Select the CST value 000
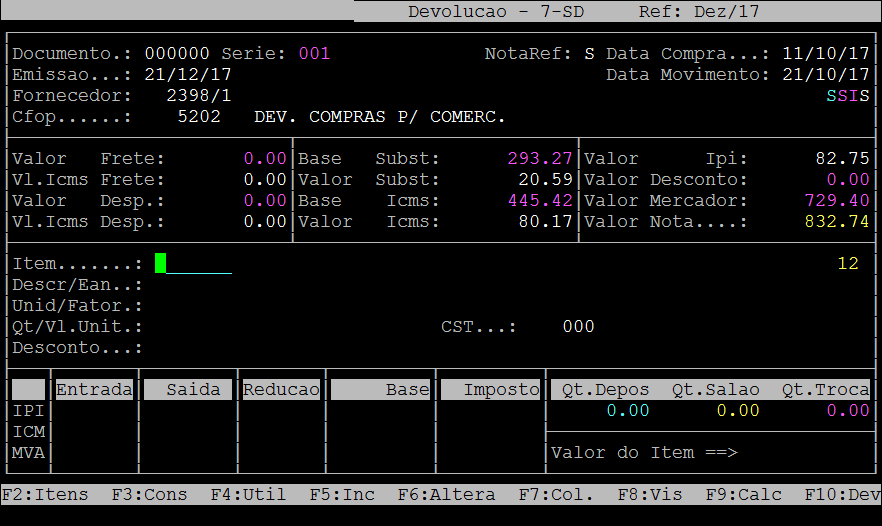The height and width of the screenshot is (526, 882). (577, 327)
